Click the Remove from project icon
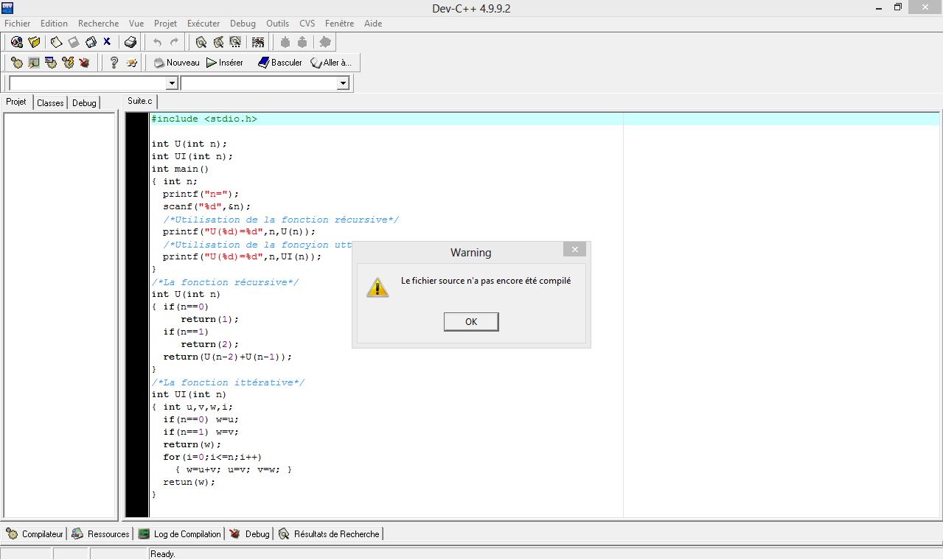943x560 pixels. 302,42
